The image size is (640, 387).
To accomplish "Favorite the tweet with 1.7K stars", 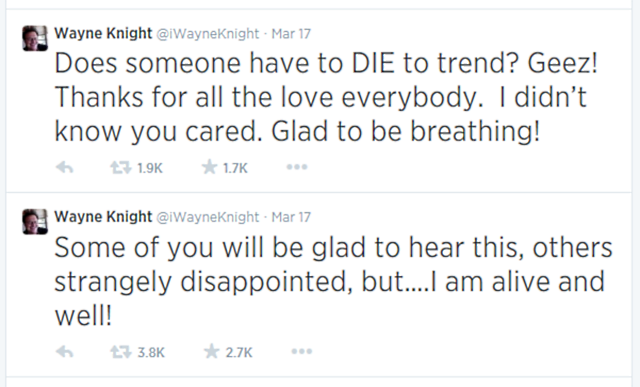I will [209, 167].
